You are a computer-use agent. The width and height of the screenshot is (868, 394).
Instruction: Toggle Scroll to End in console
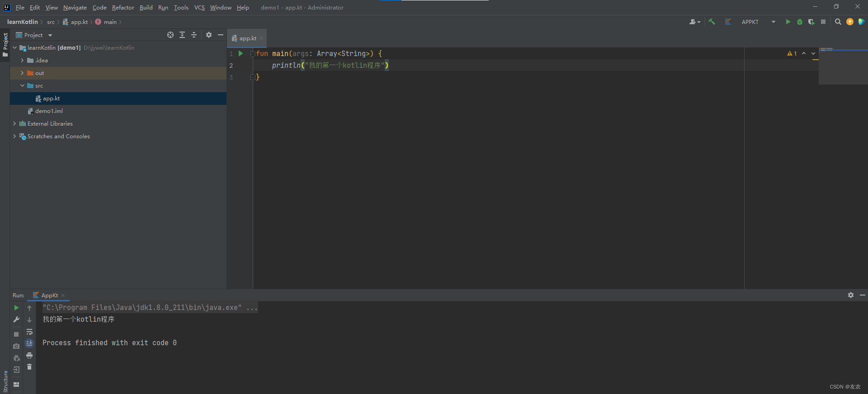click(29, 343)
